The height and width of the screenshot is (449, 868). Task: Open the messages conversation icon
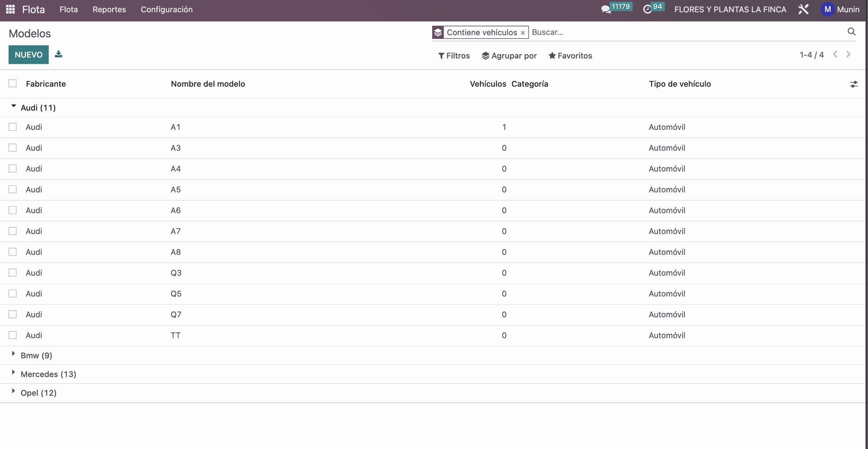tap(606, 9)
